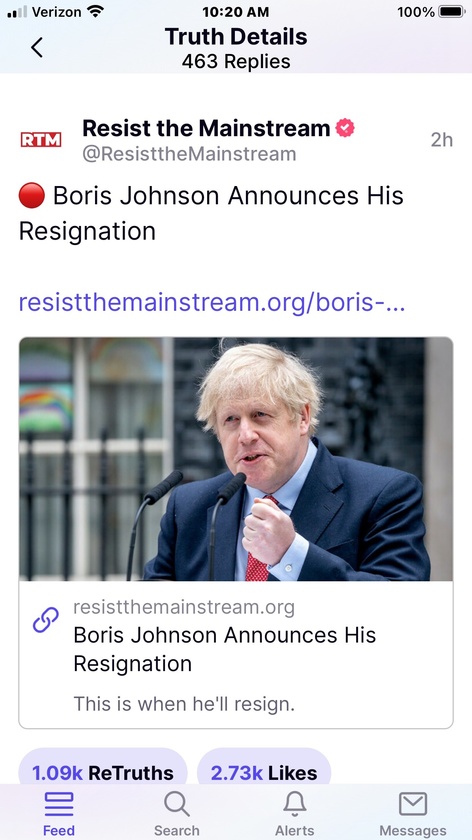Open the Messages envelope icon
472x840 pixels.
pyautogui.click(x=413, y=804)
